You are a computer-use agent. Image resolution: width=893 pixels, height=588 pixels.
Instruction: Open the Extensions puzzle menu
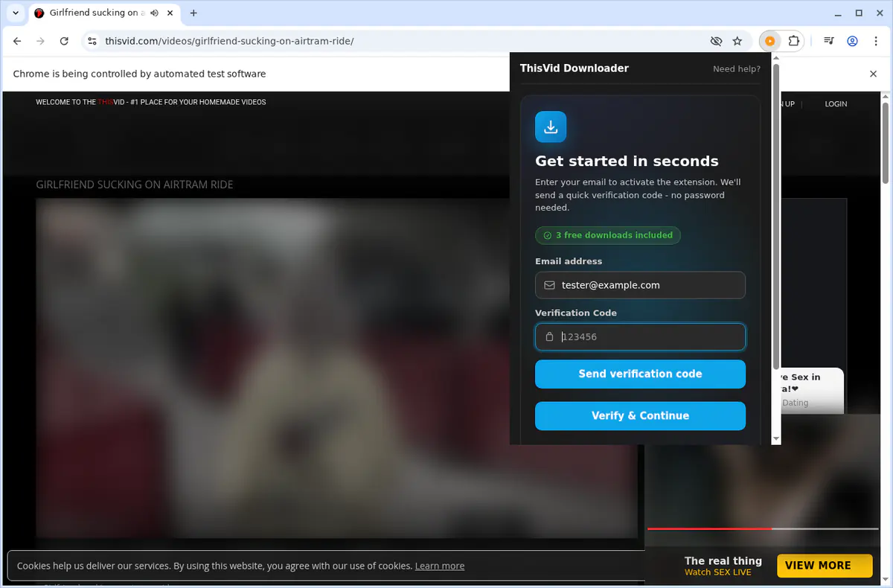pyautogui.click(x=794, y=41)
